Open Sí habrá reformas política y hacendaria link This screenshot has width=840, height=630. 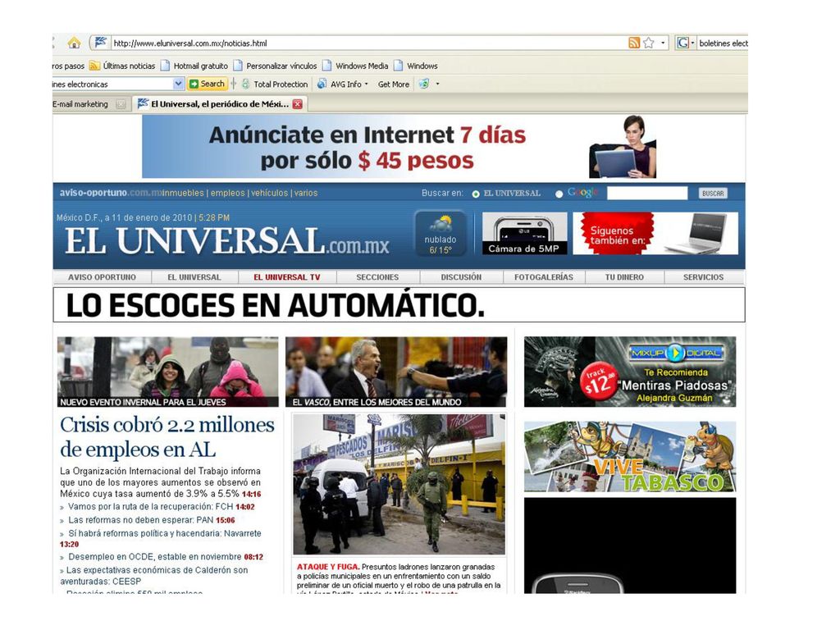[x=164, y=533]
